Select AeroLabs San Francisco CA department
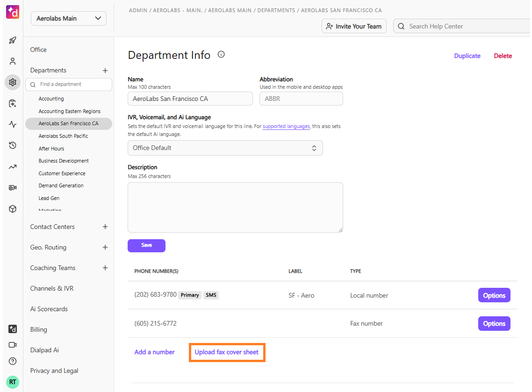532x392 pixels. [x=69, y=123]
